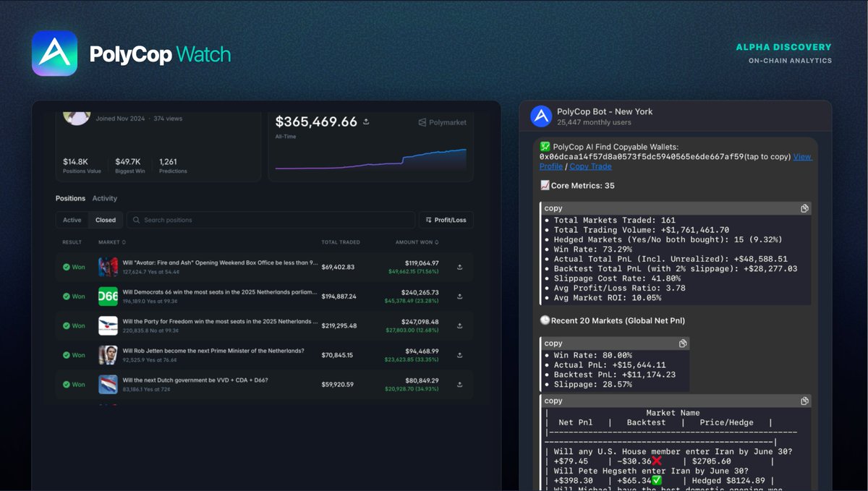Viewport: 868px width, 491px height.
Task: Click share icon on VVD + CDA + D66 row
Action: tap(460, 385)
